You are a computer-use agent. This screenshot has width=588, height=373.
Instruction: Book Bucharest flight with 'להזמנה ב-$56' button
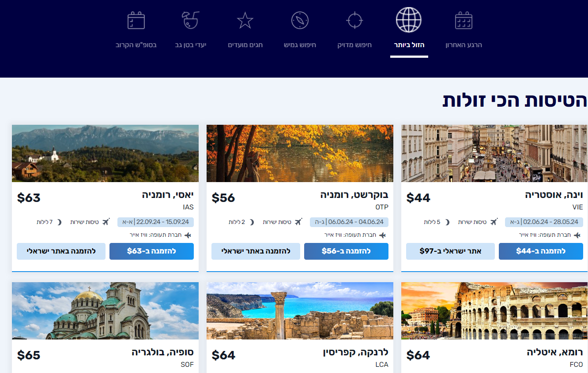[346, 251]
